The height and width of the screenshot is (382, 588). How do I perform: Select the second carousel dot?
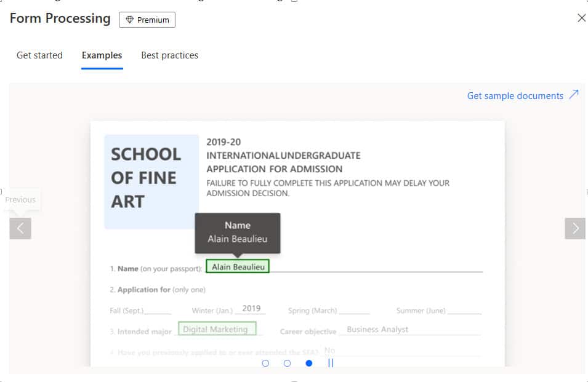pos(288,364)
